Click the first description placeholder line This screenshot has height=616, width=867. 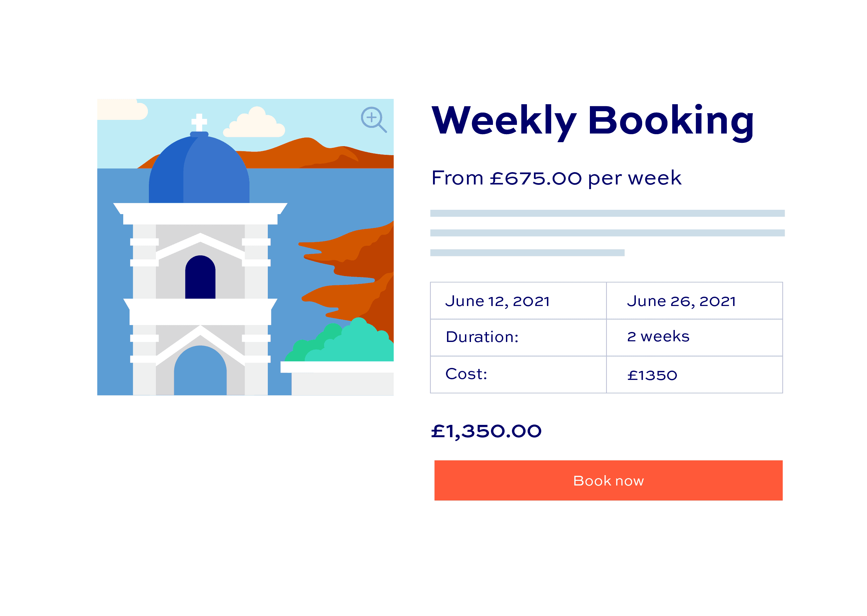coord(608,213)
